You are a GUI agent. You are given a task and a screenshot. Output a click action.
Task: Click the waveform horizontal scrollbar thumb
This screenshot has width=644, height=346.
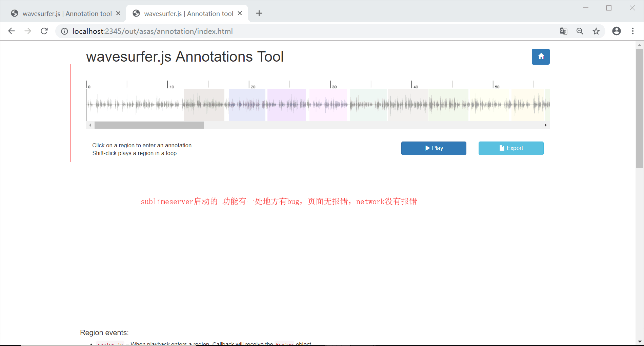pos(149,125)
